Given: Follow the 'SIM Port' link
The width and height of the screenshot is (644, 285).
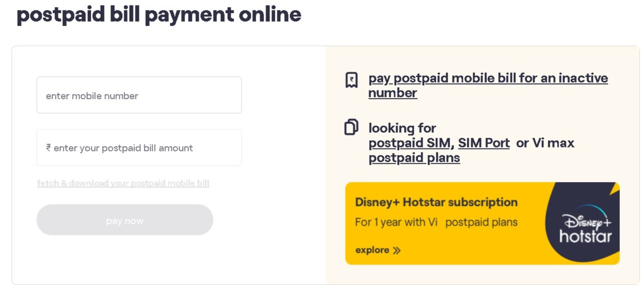Looking at the screenshot, I should pyautogui.click(x=483, y=143).
